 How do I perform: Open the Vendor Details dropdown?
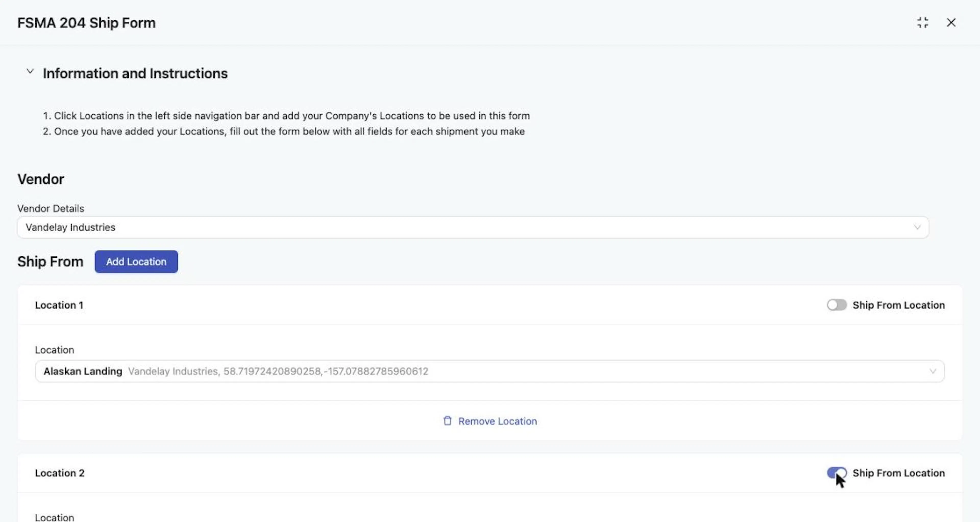[x=473, y=227]
